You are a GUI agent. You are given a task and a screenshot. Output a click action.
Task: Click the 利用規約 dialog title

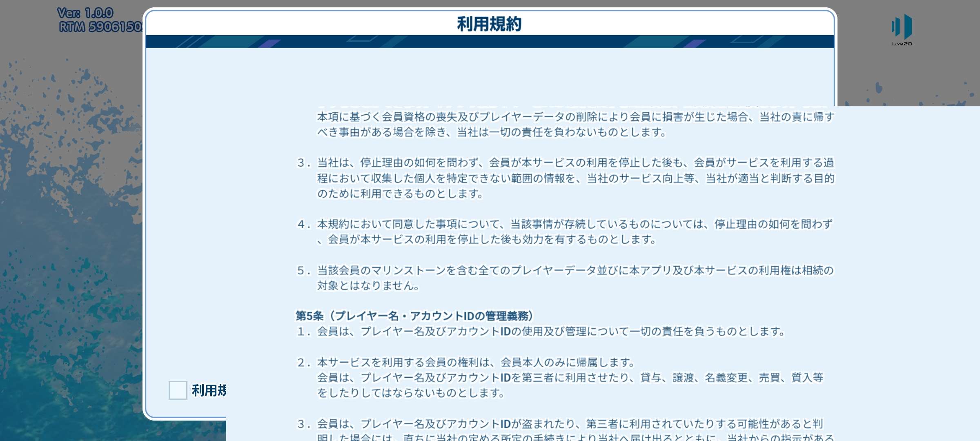click(489, 24)
